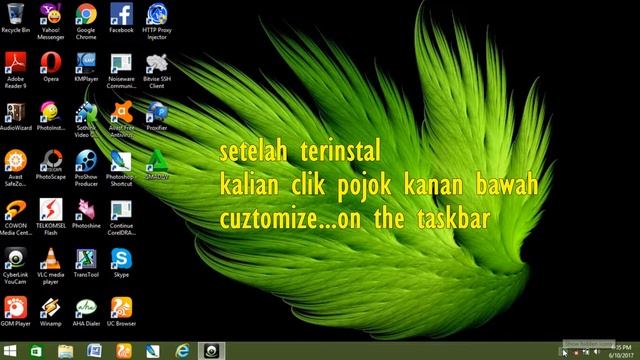This screenshot has width=640, height=360.
Task: Select the ProShow Producer desktop icon
Action: point(86,168)
